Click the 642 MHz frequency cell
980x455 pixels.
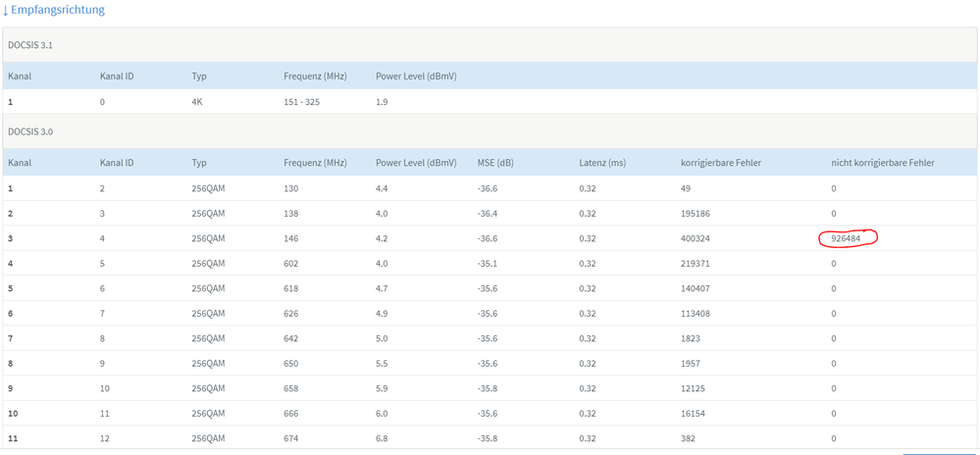290,338
